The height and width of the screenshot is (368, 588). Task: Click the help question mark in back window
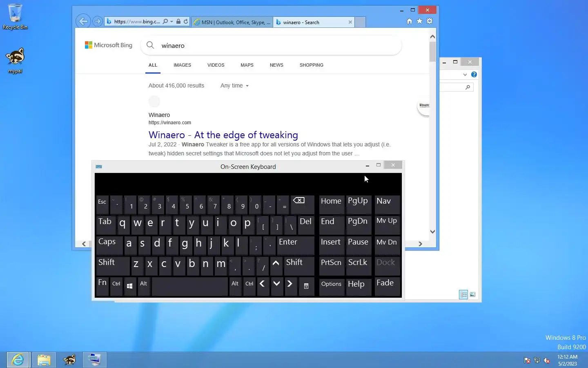coord(474,74)
